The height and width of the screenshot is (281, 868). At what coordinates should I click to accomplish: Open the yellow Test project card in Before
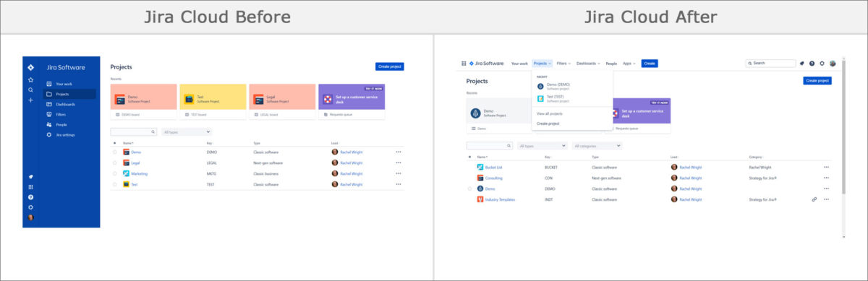[x=213, y=97]
